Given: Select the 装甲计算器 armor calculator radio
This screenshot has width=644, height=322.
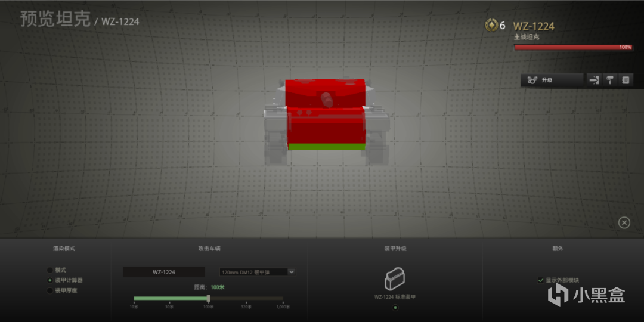Looking at the screenshot, I should pyautogui.click(x=50, y=280).
